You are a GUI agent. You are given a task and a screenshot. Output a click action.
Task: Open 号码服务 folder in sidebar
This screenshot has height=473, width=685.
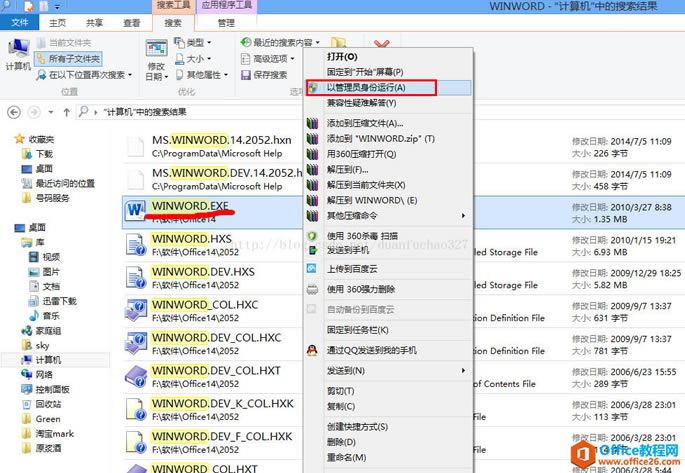[46, 198]
